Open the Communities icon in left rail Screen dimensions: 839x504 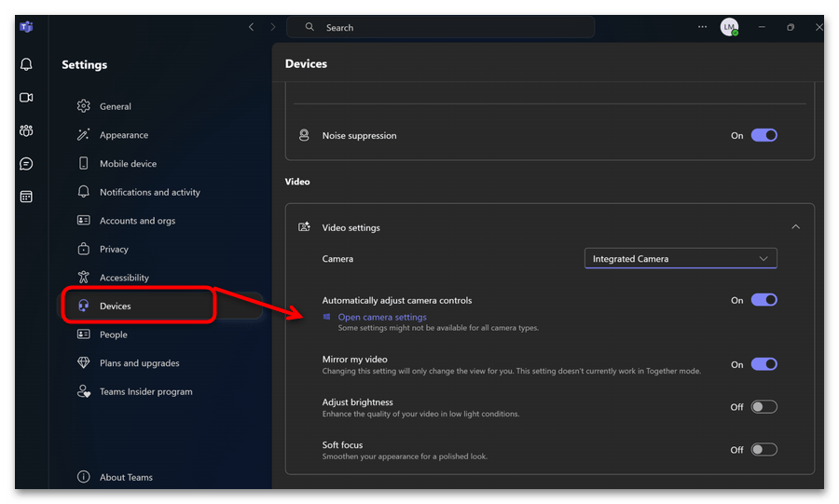[x=26, y=130]
